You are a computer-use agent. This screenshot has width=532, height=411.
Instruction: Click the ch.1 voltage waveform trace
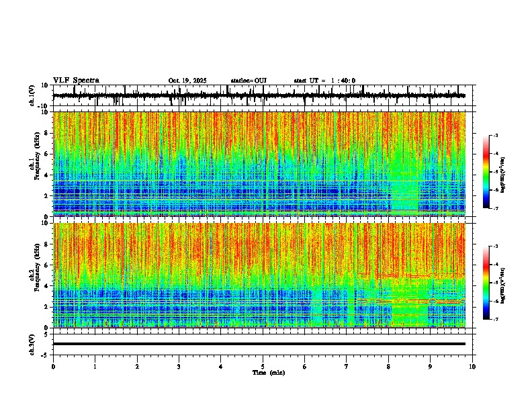point(259,95)
